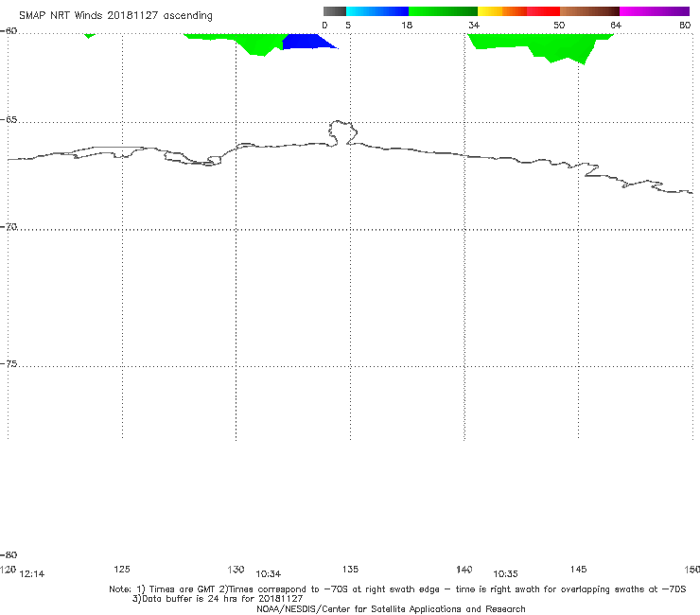Click the '125' longitude label
This screenshot has height=615, width=700.
point(122,569)
